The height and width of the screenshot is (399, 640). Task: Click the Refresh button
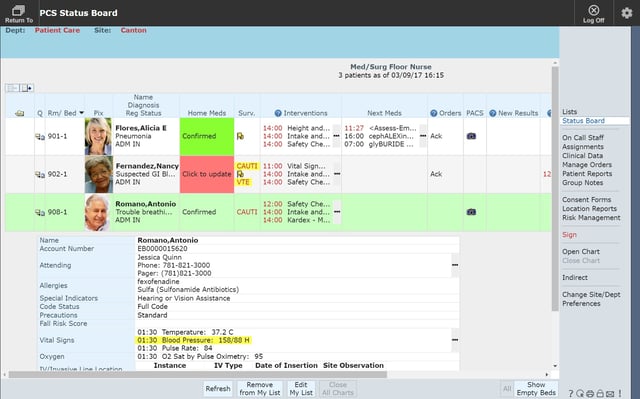(x=218, y=389)
